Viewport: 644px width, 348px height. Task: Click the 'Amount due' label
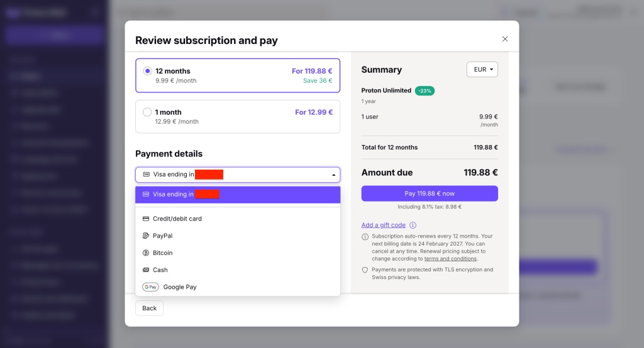click(387, 173)
